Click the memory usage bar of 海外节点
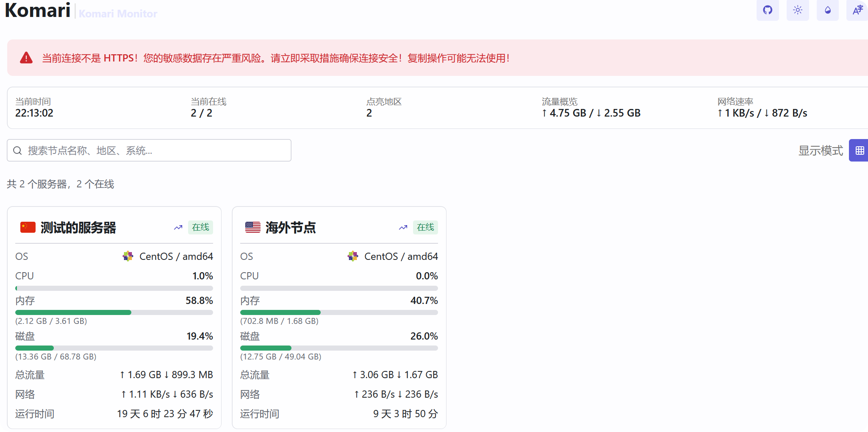Screen dimensions: 868x432 pos(338,312)
